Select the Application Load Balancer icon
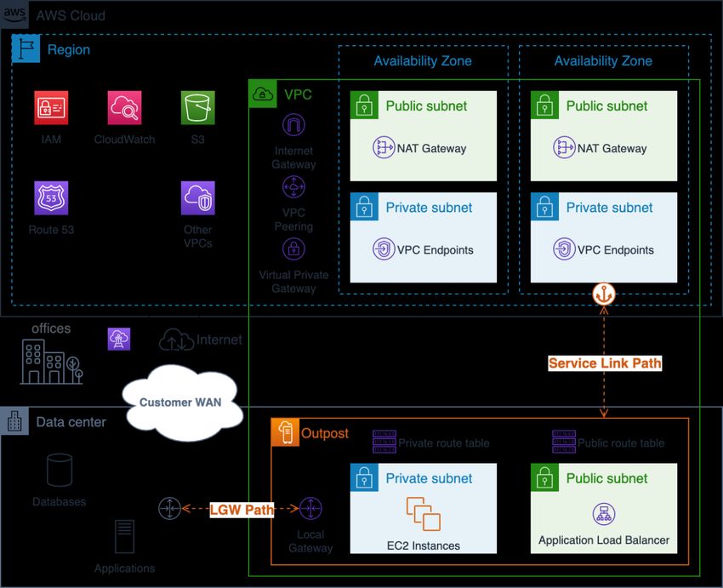This screenshot has height=588, width=723. (604, 514)
